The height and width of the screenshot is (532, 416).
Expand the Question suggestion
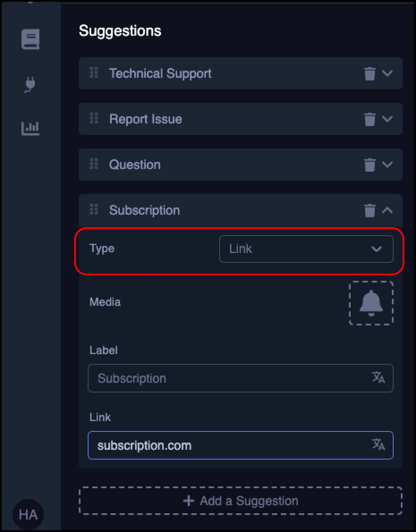387,165
